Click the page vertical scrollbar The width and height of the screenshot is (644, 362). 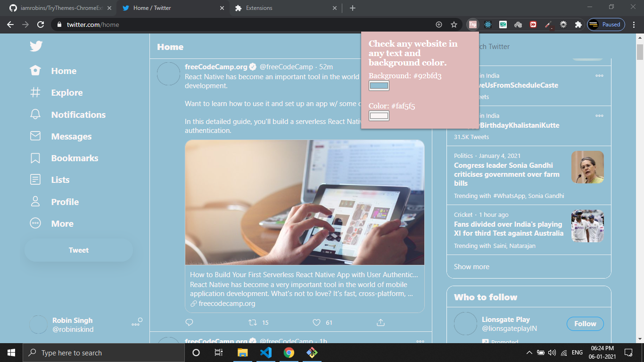(x=640, y=52)
